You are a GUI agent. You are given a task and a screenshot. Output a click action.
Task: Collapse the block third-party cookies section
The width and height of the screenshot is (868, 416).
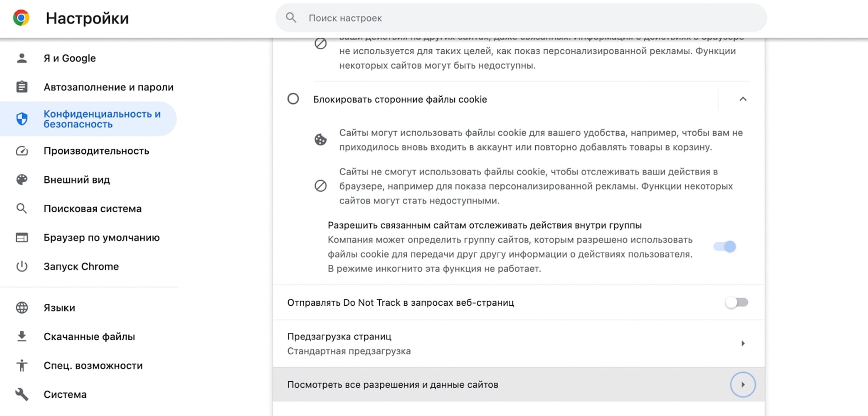743,99
